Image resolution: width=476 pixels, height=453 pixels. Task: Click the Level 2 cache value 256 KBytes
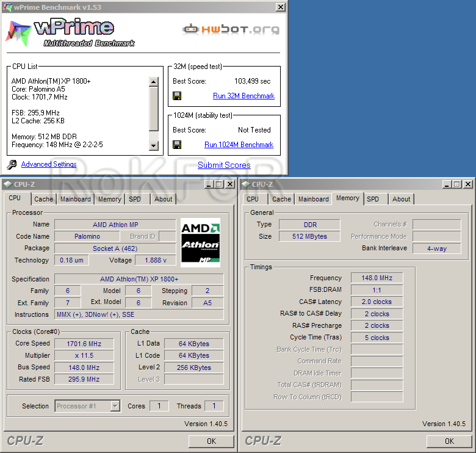point(194,368)
